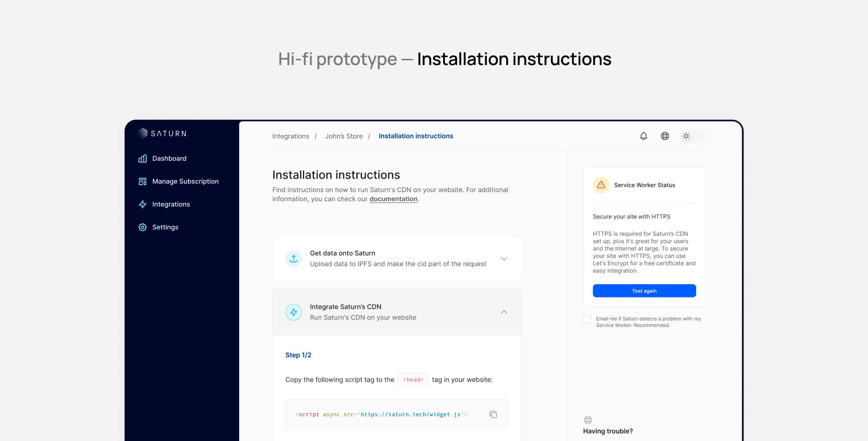Click the script tag code snippet field
The width and height of the screenshot is (868, 441).
pyautogui.click(x=381, y=415)
